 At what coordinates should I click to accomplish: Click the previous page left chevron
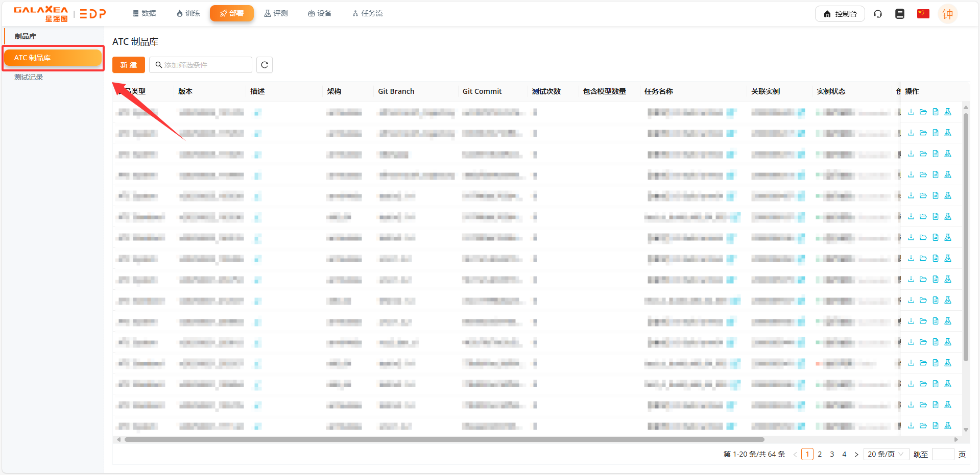tap(795, 454)
